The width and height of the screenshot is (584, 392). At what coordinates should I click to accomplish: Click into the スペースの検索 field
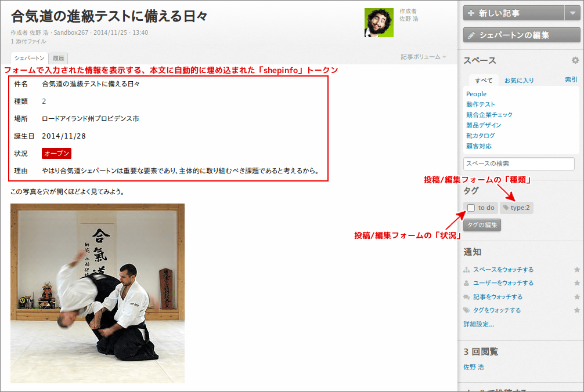[x=521, y=164]
